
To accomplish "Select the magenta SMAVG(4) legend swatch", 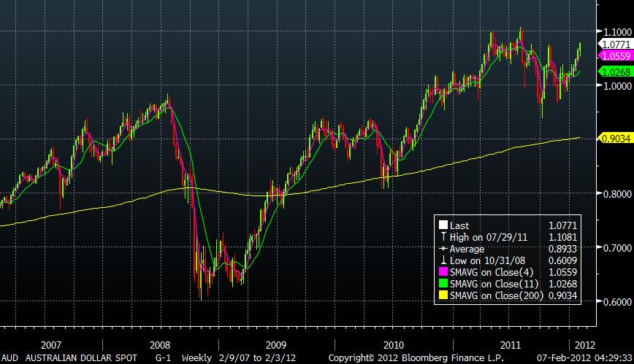I will coord(443,271).
